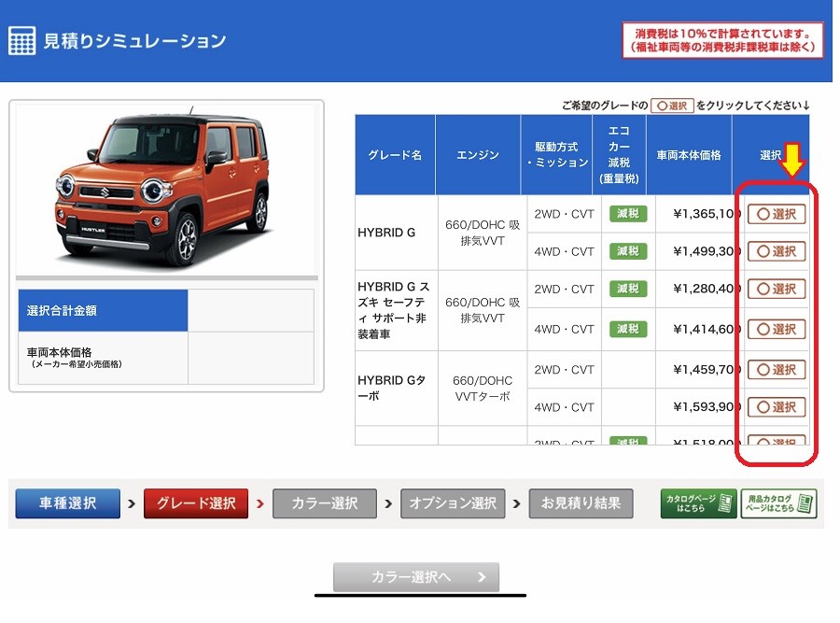Screen dimensions: 840x623
Task: Click the 減税 badge for ¥1,280,400 row
Action: pos(628,289)
